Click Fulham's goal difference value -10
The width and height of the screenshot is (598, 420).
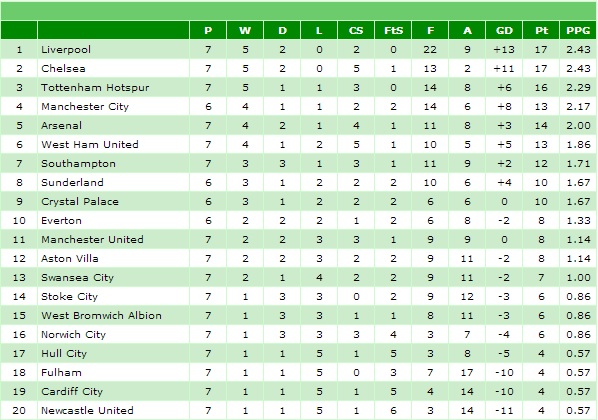pyautogui.click(x=504, y=373)
